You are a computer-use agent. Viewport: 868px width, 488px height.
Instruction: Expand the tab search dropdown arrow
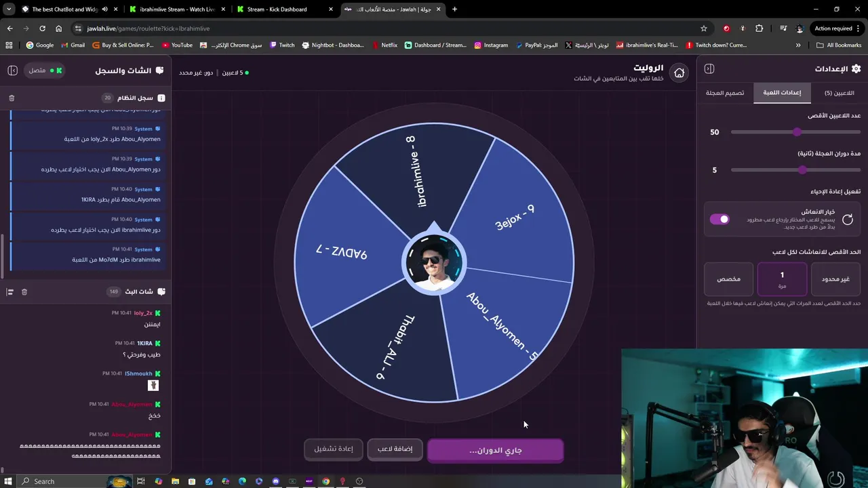(9, 9)
